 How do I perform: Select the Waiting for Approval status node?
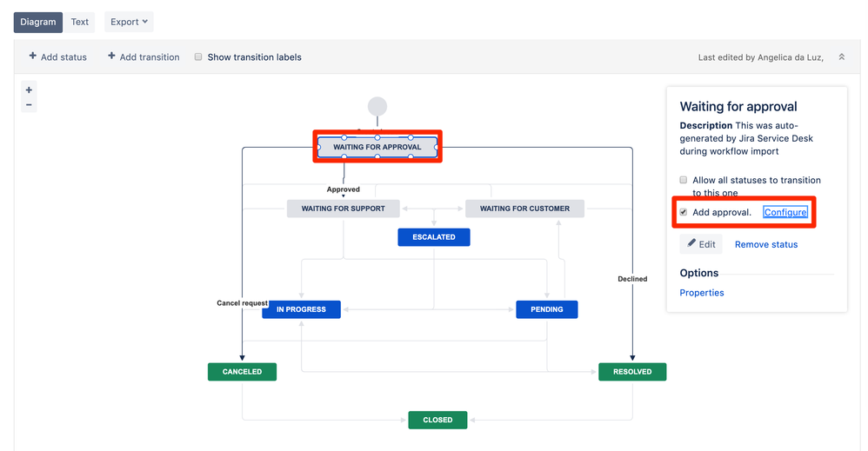click(377, 147)
